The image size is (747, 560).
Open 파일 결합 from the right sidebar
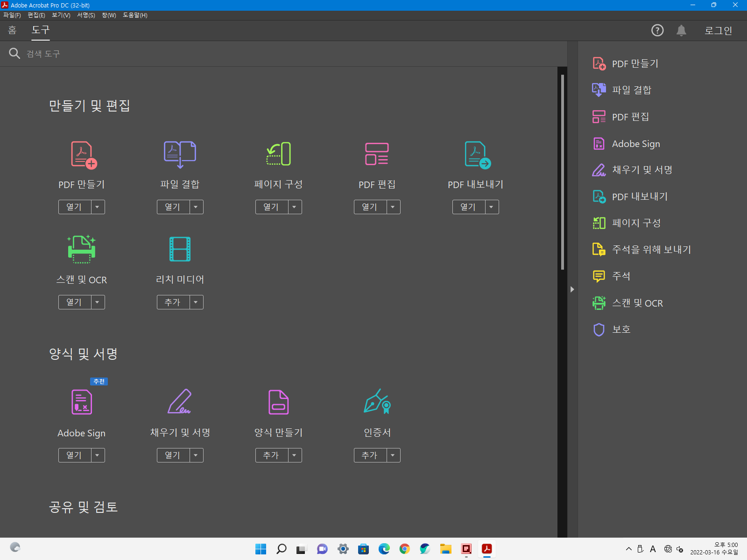pos(622,90)
